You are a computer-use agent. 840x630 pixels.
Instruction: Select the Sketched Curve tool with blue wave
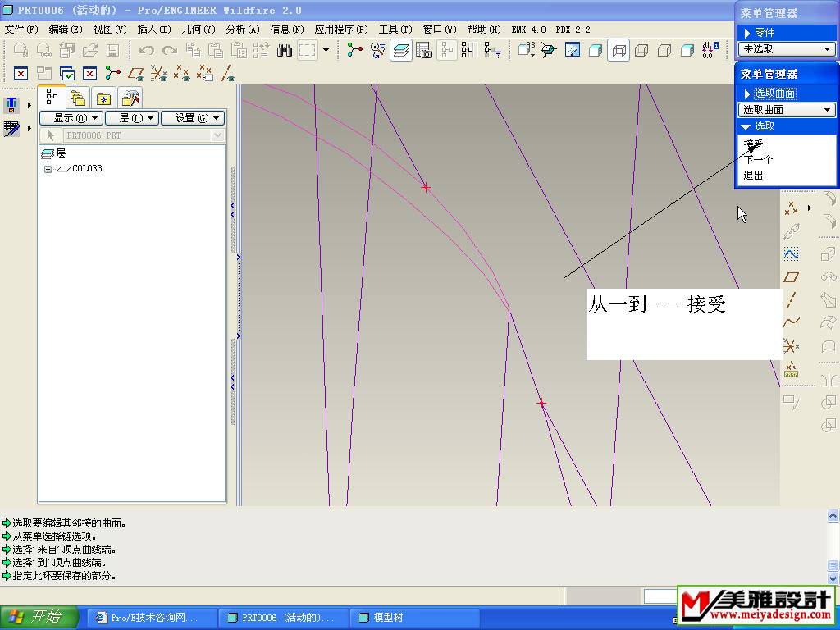(792, 253)
